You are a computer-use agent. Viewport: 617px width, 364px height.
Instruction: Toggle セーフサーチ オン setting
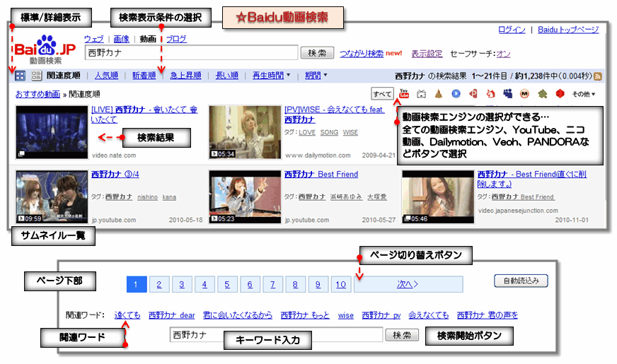[503, 54]
